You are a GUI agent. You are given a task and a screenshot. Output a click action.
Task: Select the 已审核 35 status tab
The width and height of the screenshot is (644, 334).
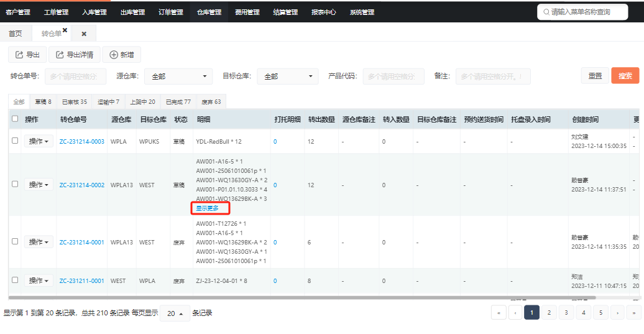coord(75,101)
